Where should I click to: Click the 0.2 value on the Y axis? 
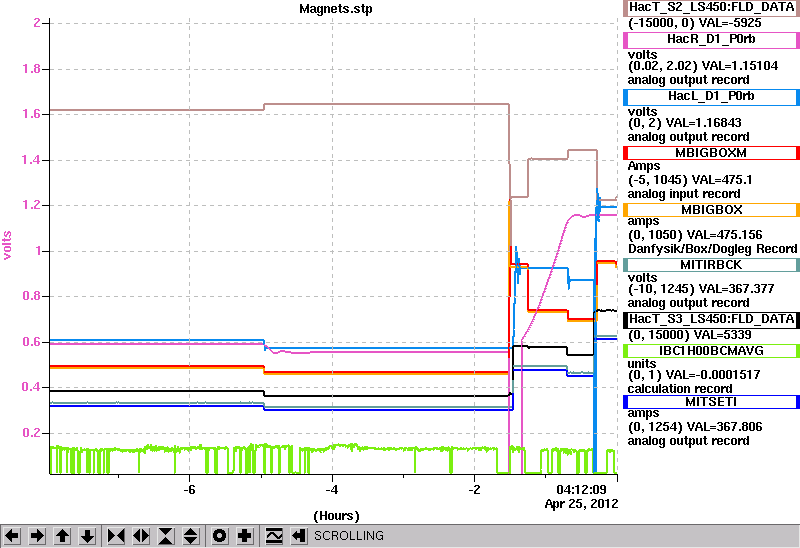pyautogui.click(x=31, y=433)
